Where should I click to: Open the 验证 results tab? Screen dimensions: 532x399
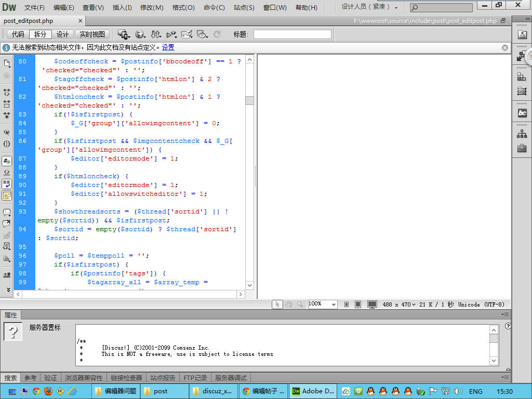[50, 378]
